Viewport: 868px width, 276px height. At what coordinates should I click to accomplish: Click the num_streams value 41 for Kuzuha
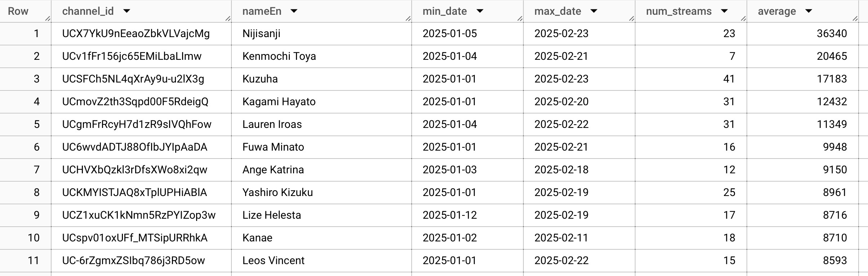click(x=729, y=79)
